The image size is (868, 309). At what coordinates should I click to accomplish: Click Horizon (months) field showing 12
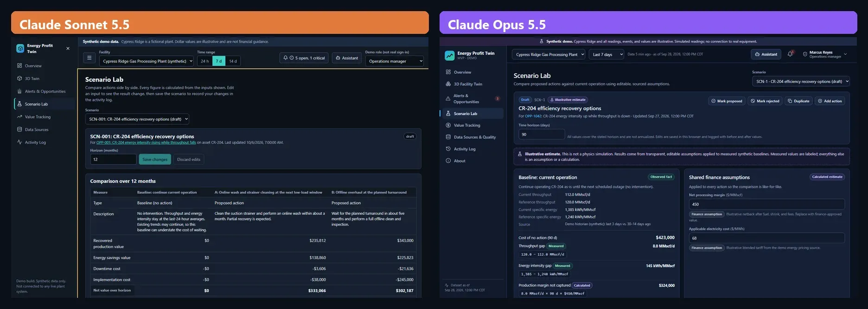tap(113, 160)
